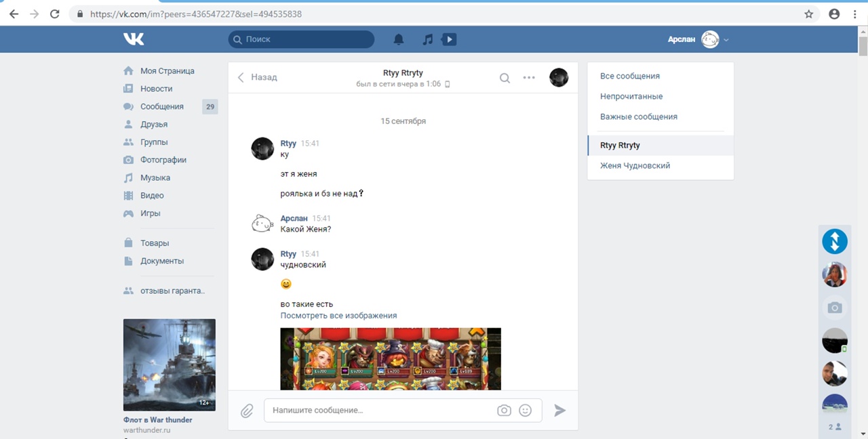This screenshot has height=439, width=868.
Task: Expand the Арслан profile dropdown arrow
Action: [x=726, y=40]
